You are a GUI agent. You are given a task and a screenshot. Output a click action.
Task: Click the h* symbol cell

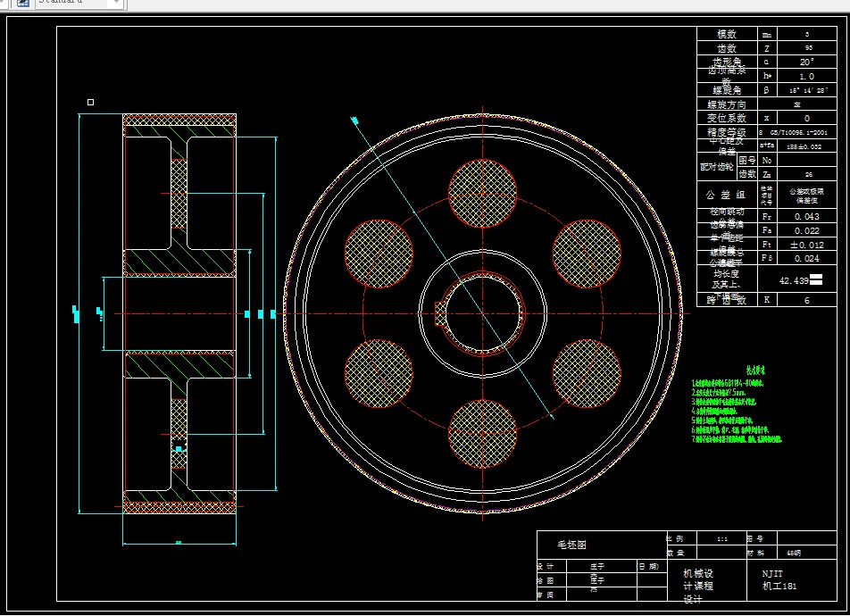[x=766, y=76]
